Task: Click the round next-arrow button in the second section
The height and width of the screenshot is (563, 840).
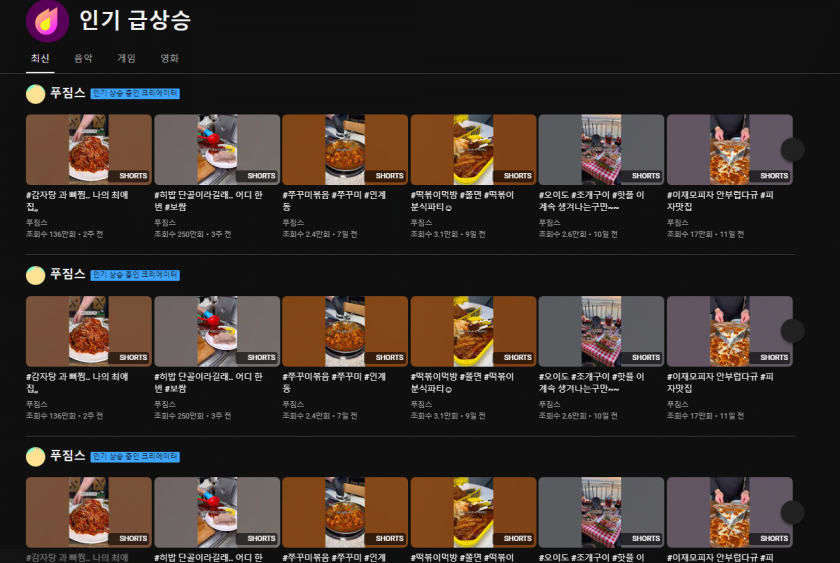Action: pos(792,331)
